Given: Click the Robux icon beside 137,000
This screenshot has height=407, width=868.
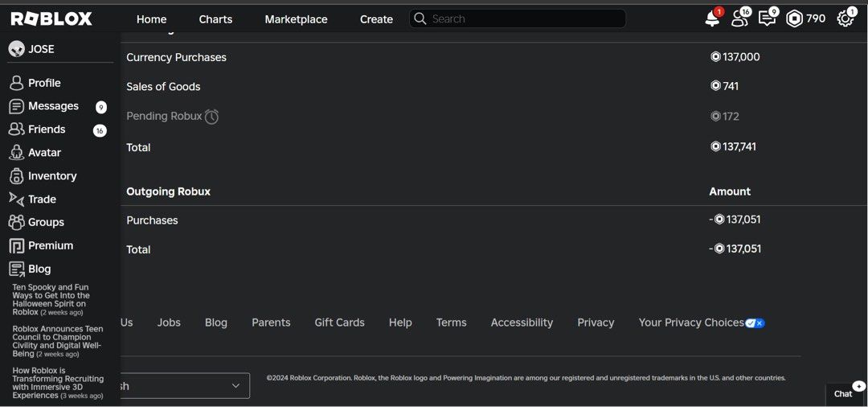Looking at the screenshot, I should coord(715,56).
